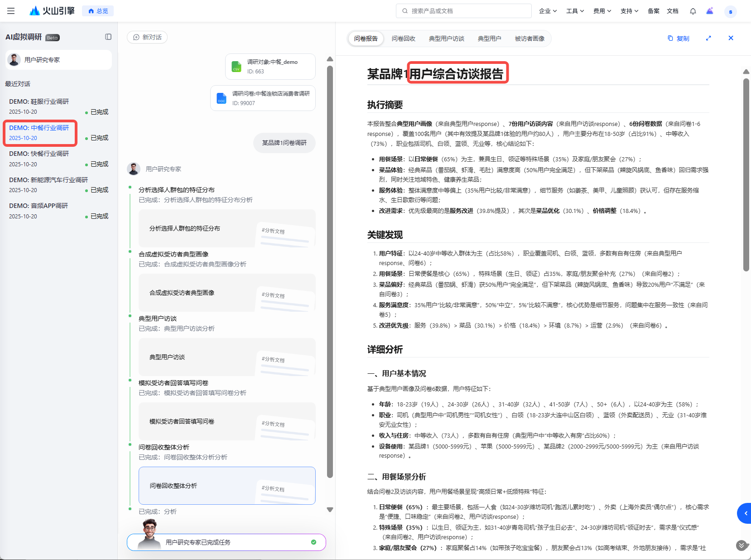Viewport: 751px width, 560px height.
Task: Expand the report panel to fullscreen
Action: coord(708,38)
